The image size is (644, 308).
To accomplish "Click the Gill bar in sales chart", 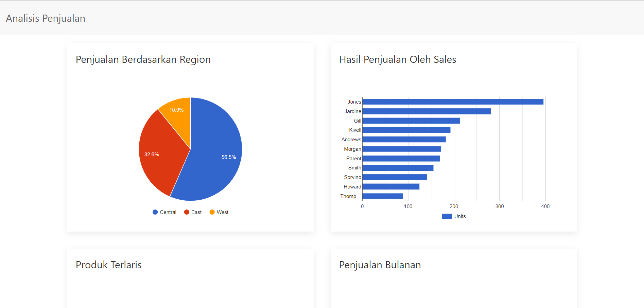I will (411, 121).
